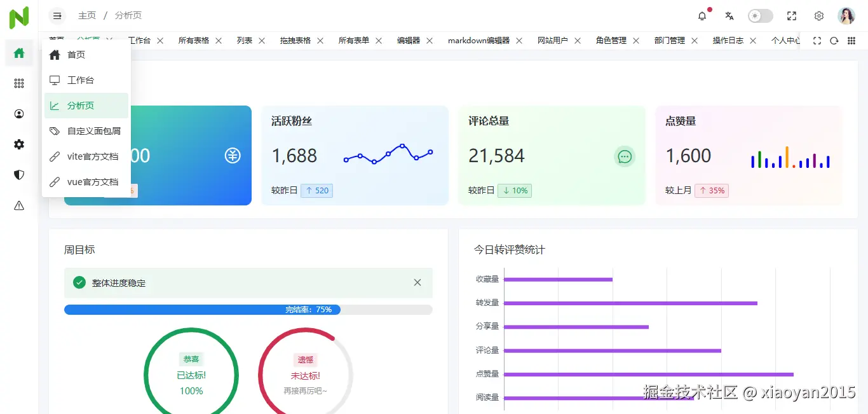This screenshot has height=414, width=868.
Task: Switch to the 网站用户 tab
Action: pos(553,41)
